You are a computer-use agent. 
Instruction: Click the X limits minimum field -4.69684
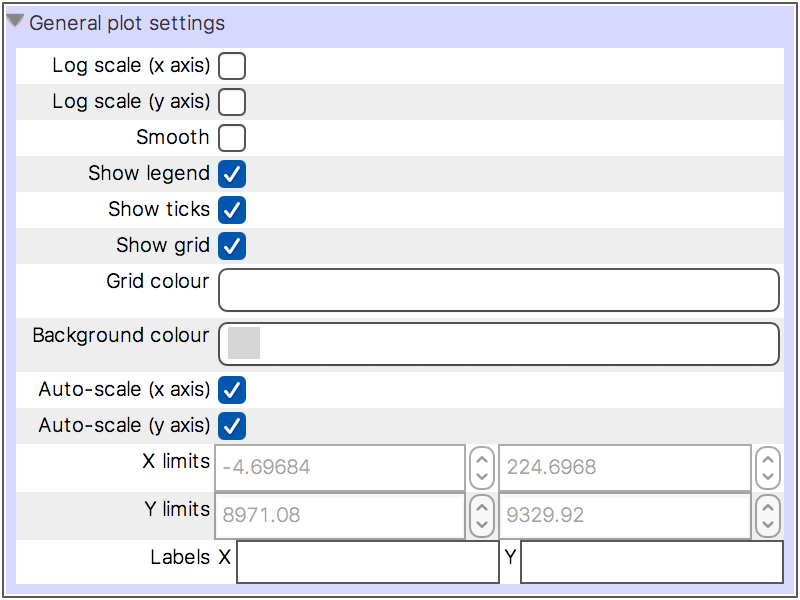[340, 467]
